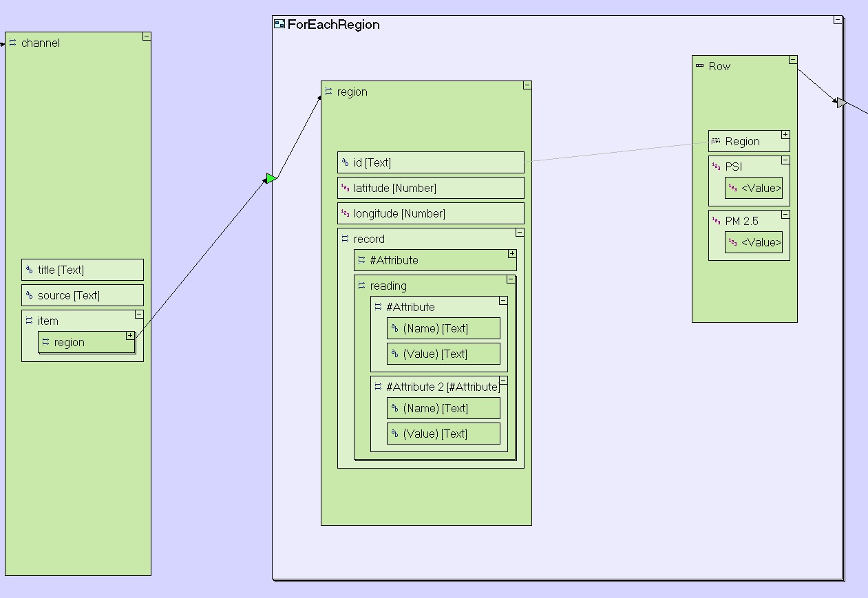This screenshot has height=598, width=868.
Task: Click the number icon beside latitude
Action: click(x=346, y=188)
